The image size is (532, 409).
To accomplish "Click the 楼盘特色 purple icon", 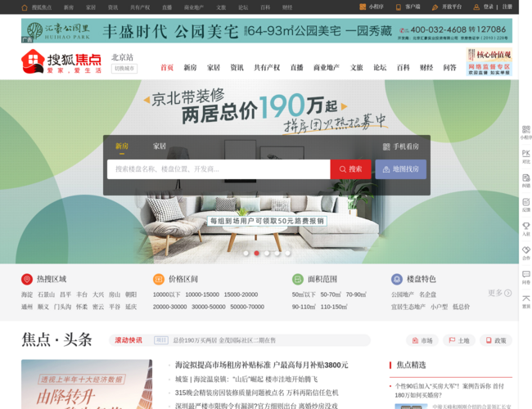I will click(397, 279).
